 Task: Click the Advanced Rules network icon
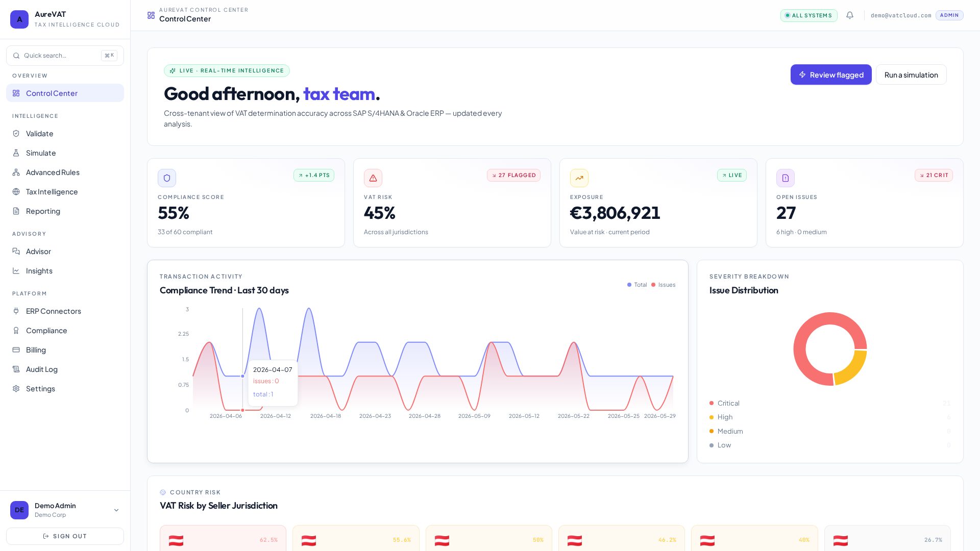click(16, 172)
